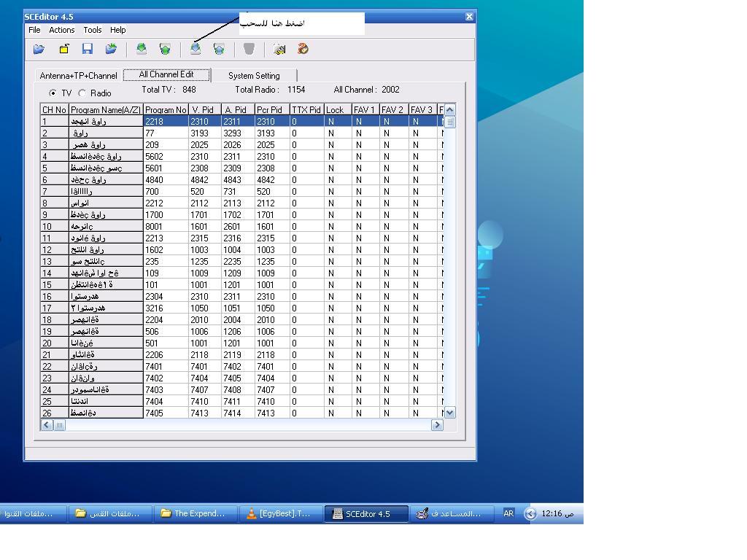Open [EgyBest] VLC taskbar button
The image size is (747, 560).
click(281, 514)
